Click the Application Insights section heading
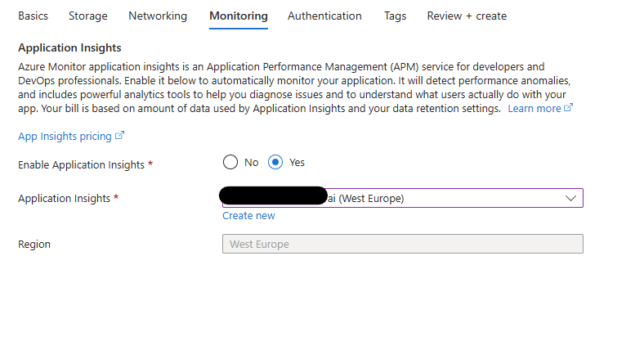Viewport: 644px width, 337px height. [69, 48]
